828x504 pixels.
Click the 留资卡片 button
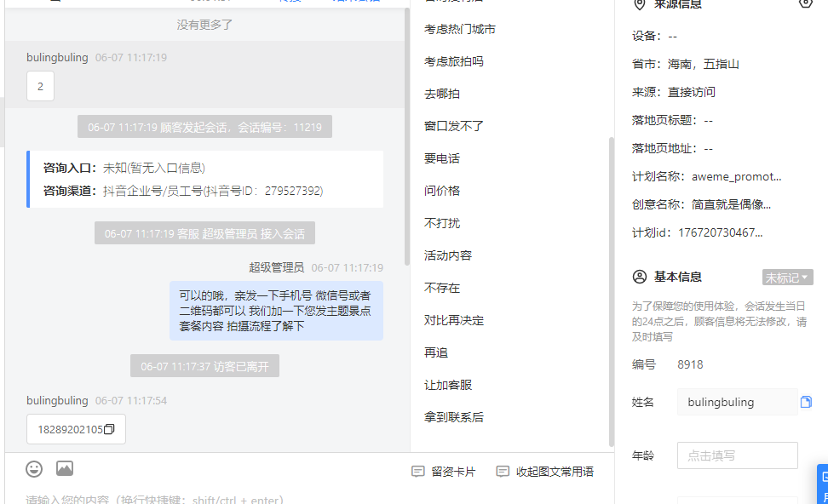pyautogui.click(x=444, y=472)
